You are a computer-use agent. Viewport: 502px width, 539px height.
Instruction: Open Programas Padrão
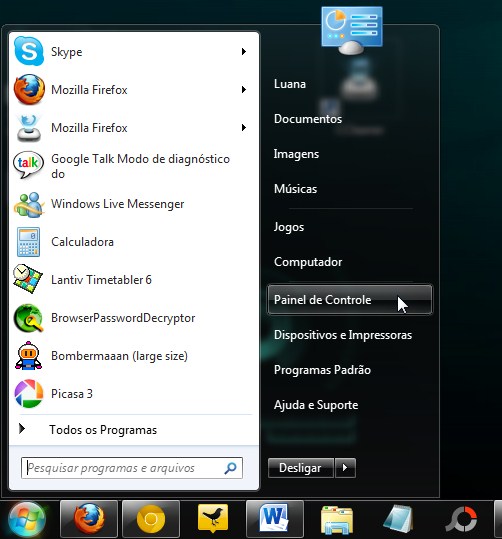coord(322,370)
